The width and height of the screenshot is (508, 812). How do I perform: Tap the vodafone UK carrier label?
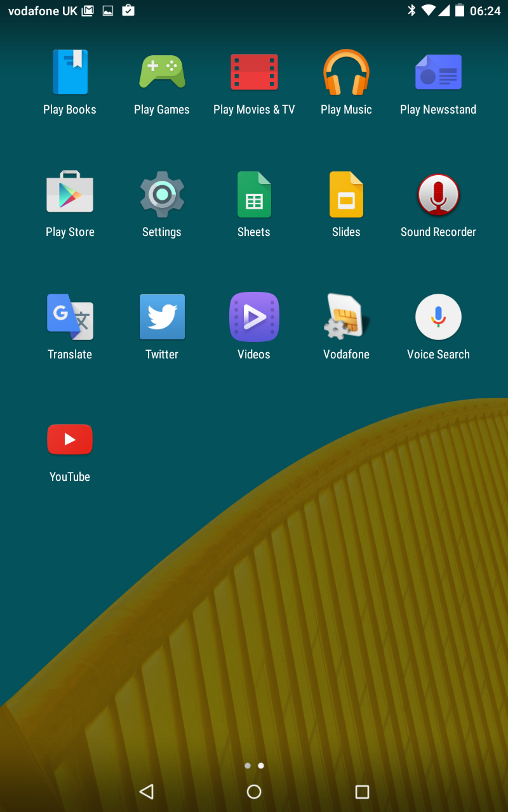point(43,11)
